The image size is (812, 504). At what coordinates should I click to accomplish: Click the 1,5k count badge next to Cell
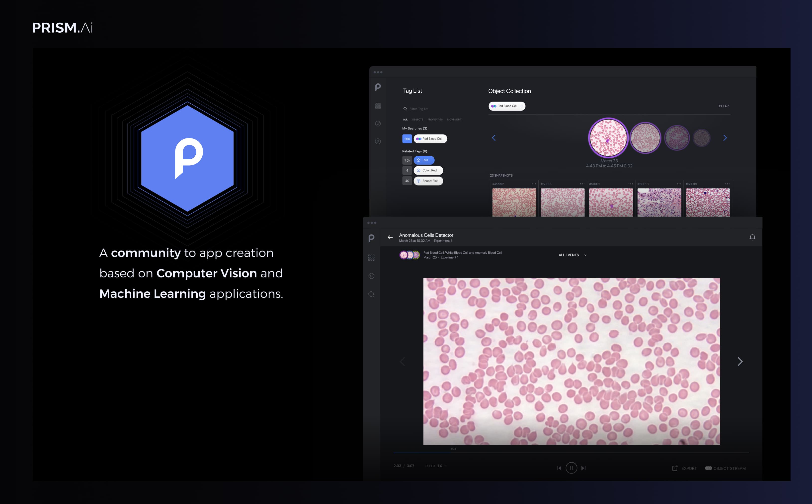point(407,160)
